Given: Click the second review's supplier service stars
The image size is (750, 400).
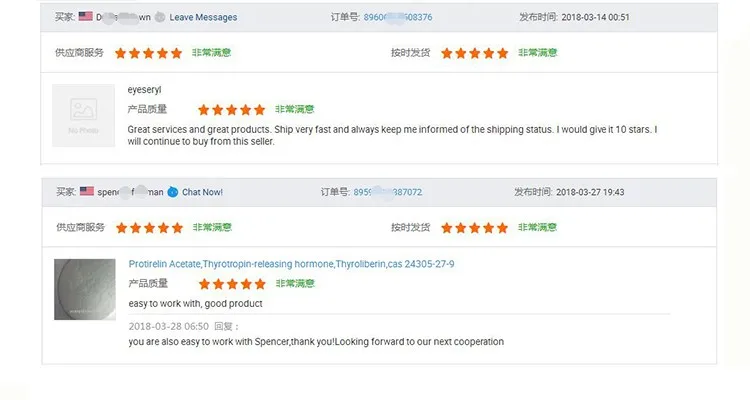Looking at the screenshot, I should [x=148, y=228].
